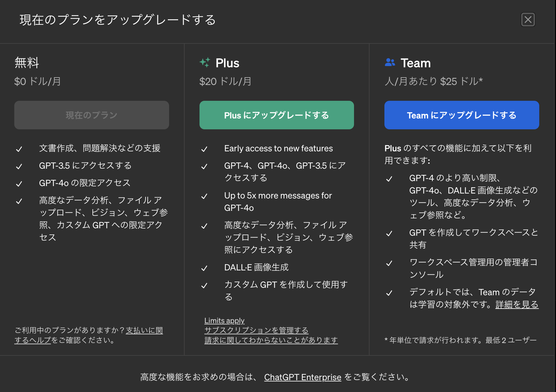Click GPT-3.5 にアクセスする feature text
Image resolution: width=556 pixels, height=392 pixels.
[x=85, y=166]
